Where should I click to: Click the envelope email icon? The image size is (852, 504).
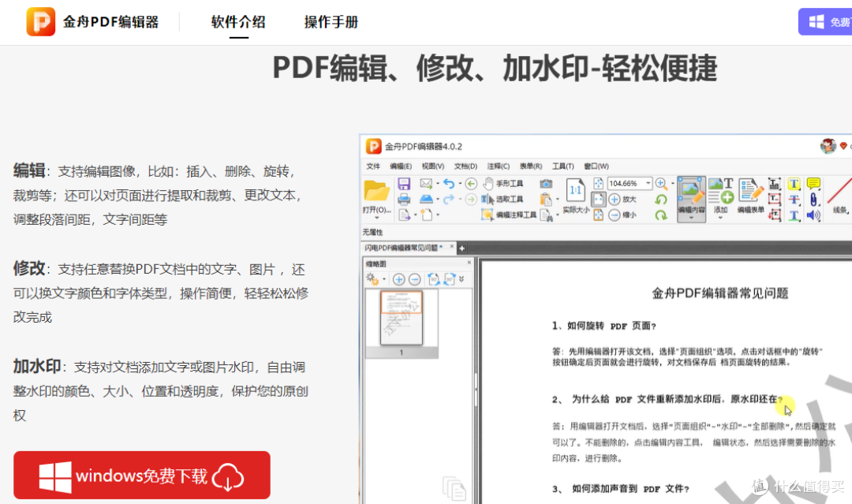[426, 184]
